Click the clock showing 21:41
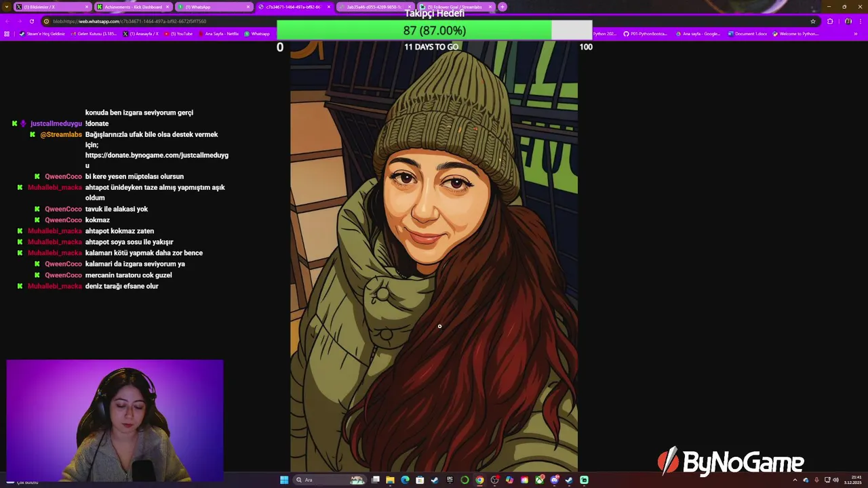Screen dimensions: 868x488 856,477
